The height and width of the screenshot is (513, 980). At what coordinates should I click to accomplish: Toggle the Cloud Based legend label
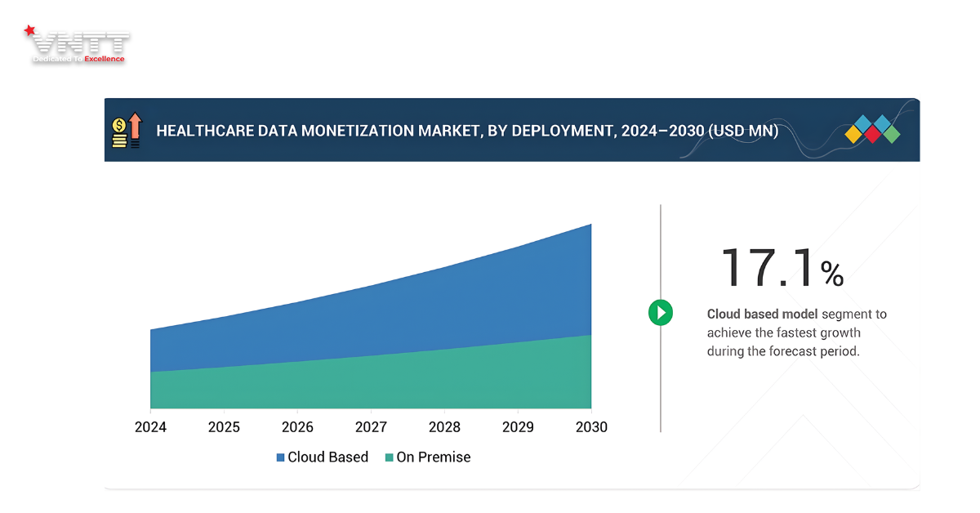pyautogui.click(x=327, y=457)
